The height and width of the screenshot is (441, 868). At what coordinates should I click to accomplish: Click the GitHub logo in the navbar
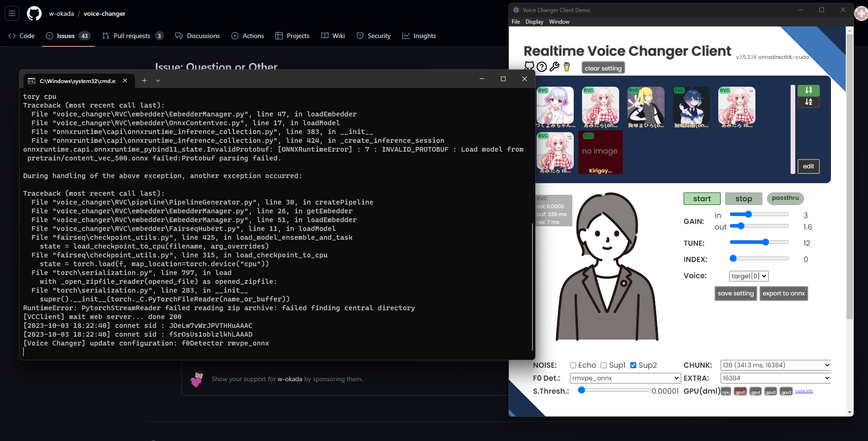click(x=34, y=13)
